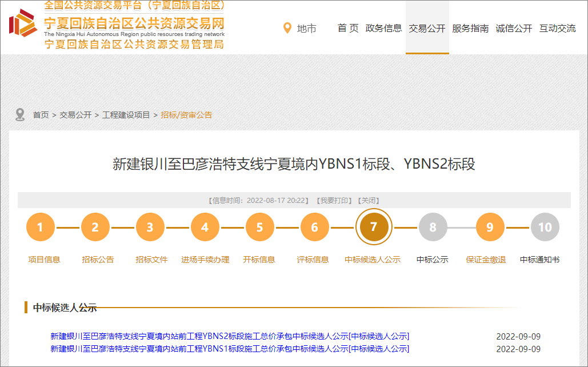Select step 6 circle 评标信息
Screen dimensions: 588x367
314,228
